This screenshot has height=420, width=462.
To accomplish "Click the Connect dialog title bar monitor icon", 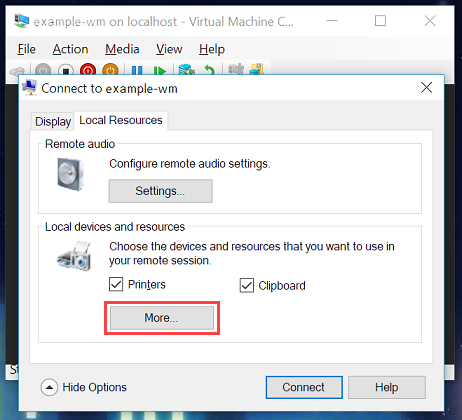I will point(29,88).
